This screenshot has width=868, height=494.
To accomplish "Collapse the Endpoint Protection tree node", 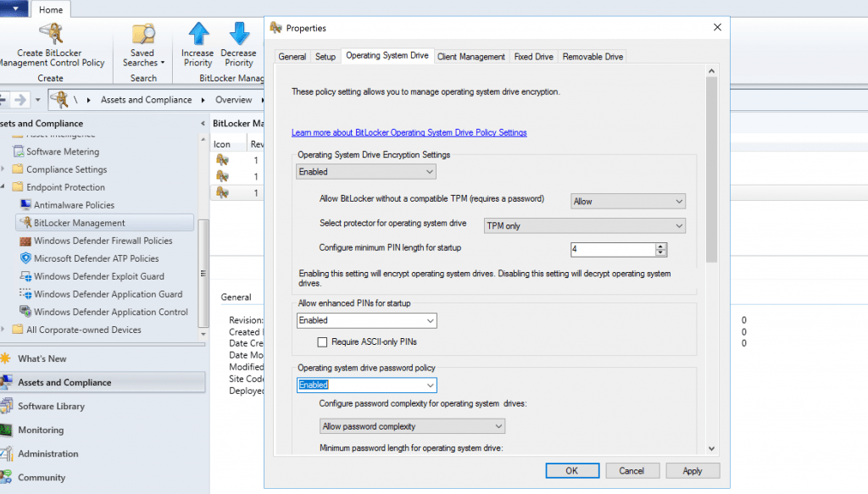I will (3, 186).
